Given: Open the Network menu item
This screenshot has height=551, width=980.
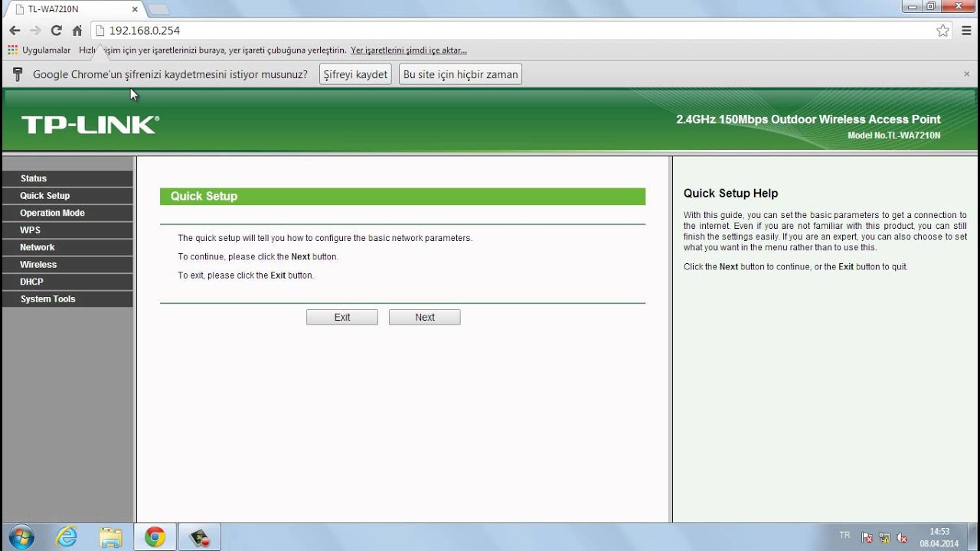Looking at the screenshot, I should coord(67,247).
